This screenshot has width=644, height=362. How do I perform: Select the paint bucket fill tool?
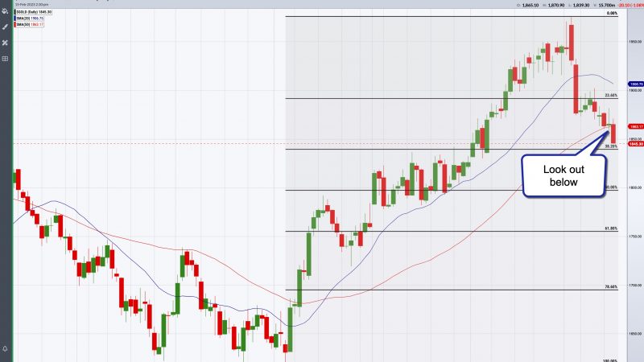click(x=5, y=11)
